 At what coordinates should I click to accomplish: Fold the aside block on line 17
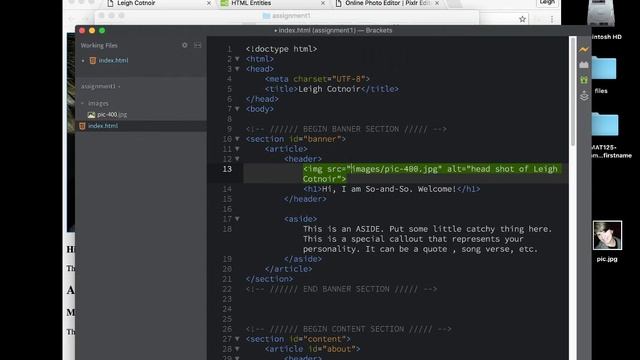point(237,219)
